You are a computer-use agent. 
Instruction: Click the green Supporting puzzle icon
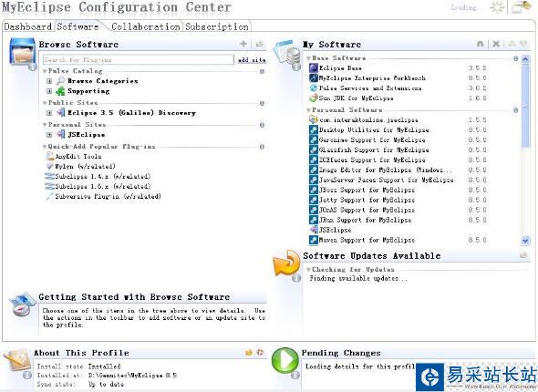tap(60, 91)
